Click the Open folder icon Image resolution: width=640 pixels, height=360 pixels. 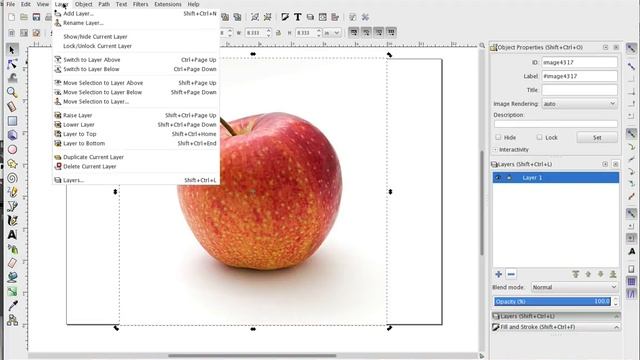click(x=24, y=17)
